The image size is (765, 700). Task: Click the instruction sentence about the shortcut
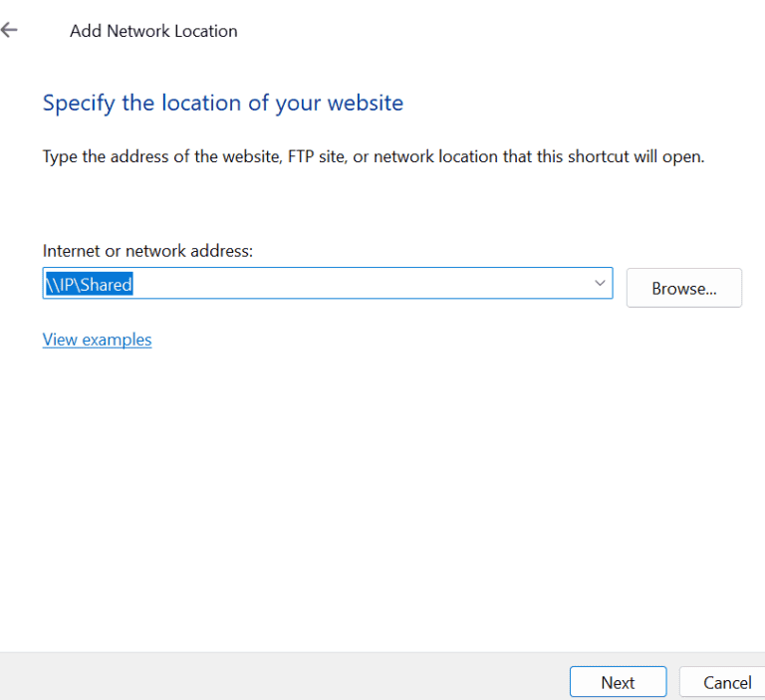[373, 157]
